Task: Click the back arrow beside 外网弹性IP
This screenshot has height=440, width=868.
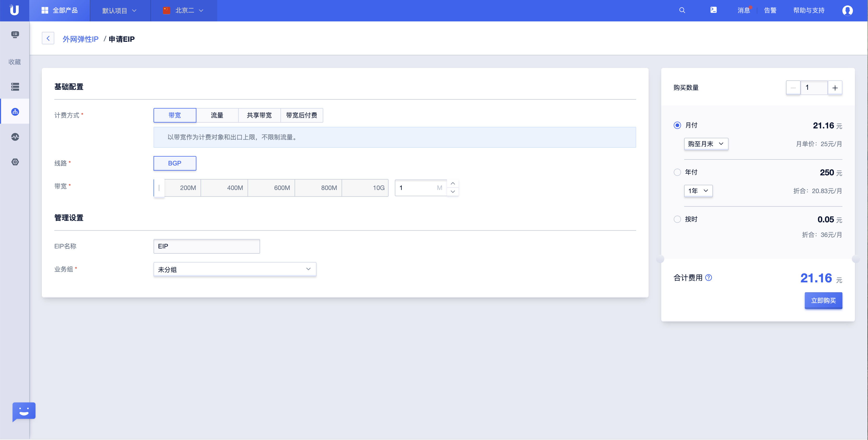Action: coord(48,38)
